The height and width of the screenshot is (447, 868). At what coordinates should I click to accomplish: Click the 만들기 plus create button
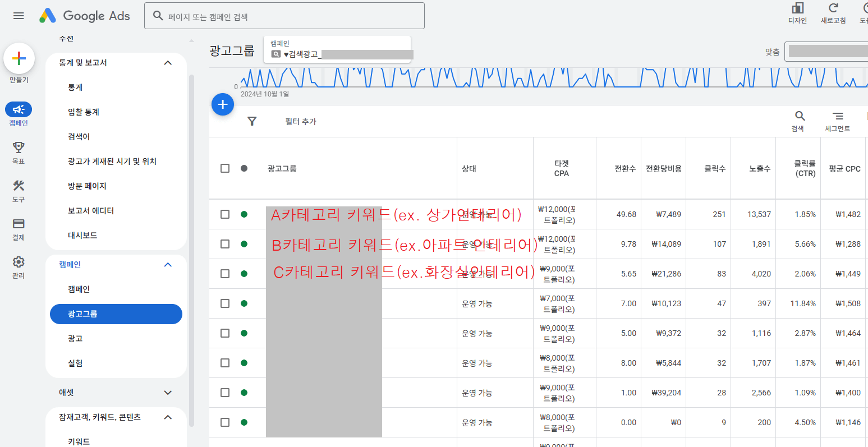19,58
